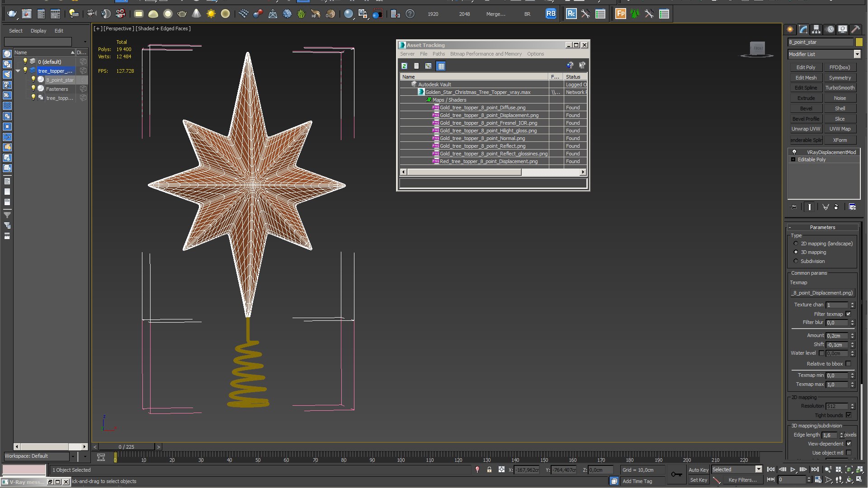The height and width of the screenshot is (488, 868).
Task: Go to the end frame button
Action: 815,469
